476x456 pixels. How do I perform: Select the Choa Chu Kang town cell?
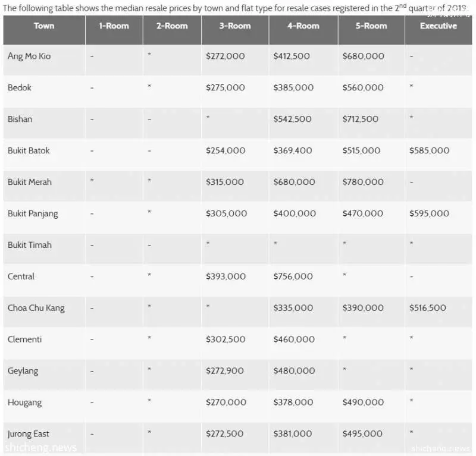click(x=44, y=312)
